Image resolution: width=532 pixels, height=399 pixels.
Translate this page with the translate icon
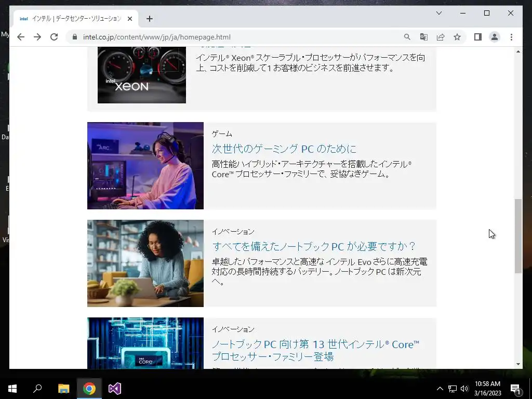tap(424, 37)
